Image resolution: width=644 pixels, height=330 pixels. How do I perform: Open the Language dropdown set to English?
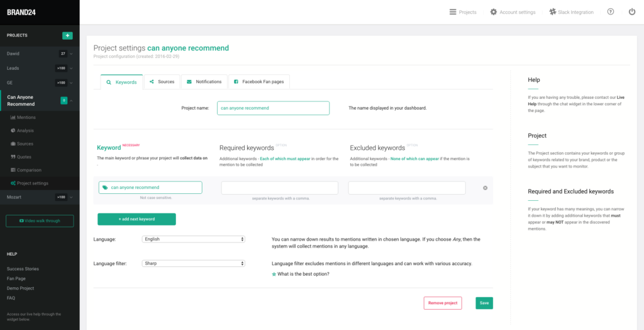[x=194, y=239]
